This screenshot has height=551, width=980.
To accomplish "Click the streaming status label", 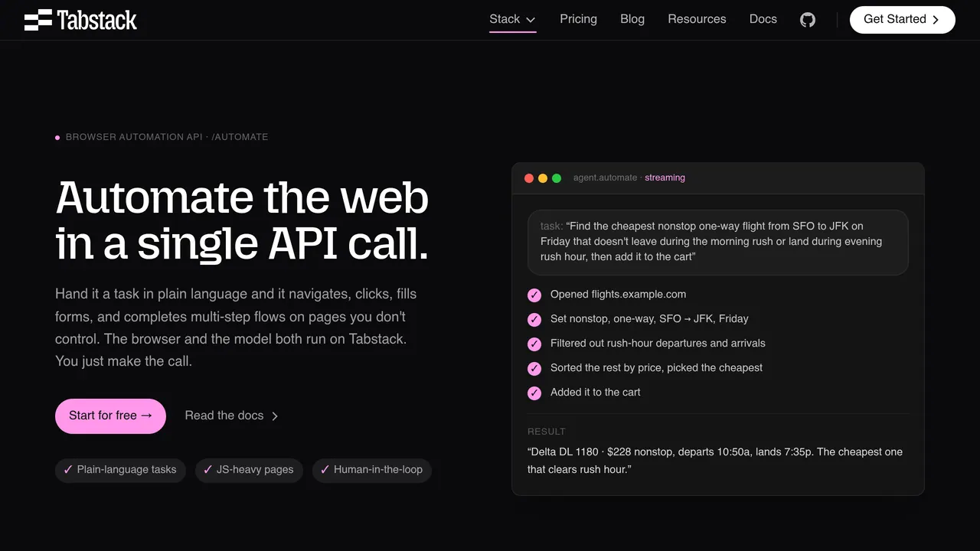I will click(665, 178).
